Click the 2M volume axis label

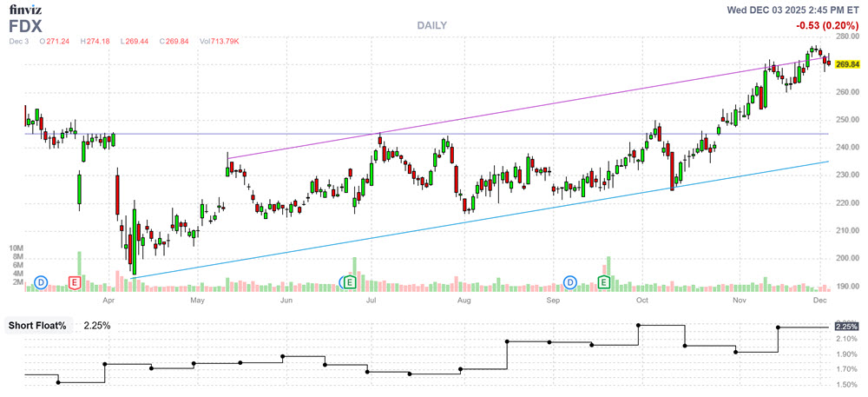click(18, 282)
